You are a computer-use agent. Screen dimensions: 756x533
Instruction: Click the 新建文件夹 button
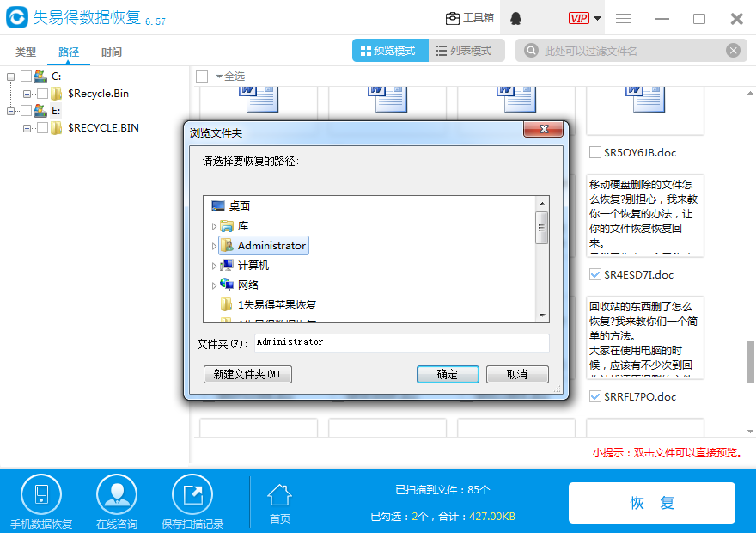click(x=247, y=374)
